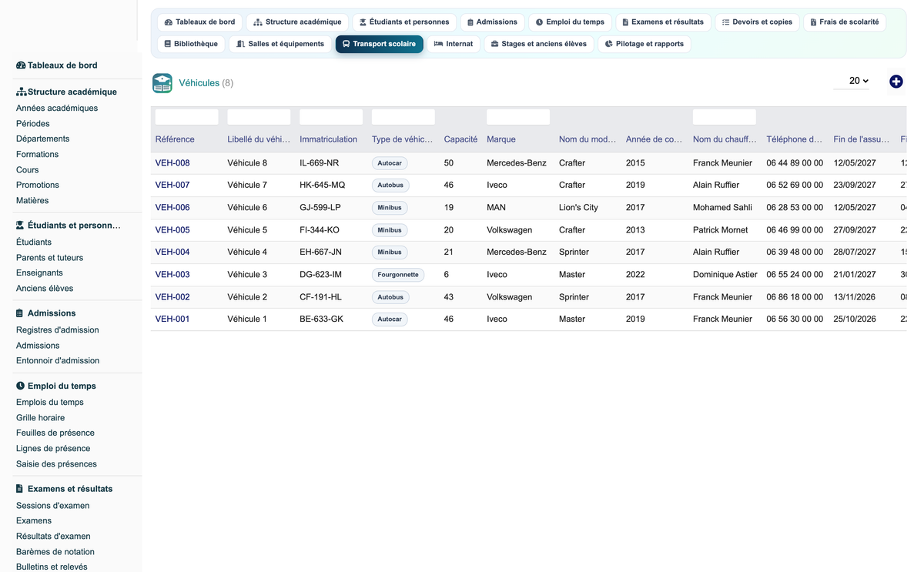This screenshot has height=572, width=924.
Task: Click the add vehicle plus icon
Action: pos(896,82)
